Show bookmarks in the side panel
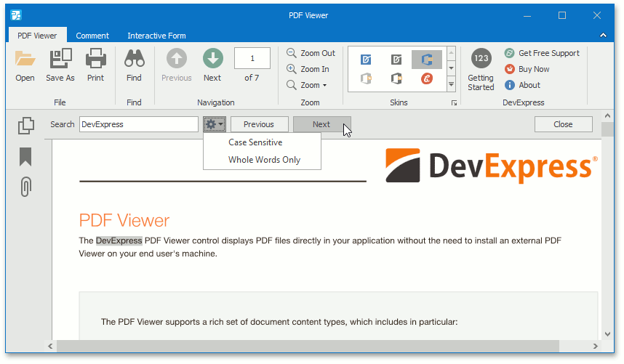 pos(25,156)
